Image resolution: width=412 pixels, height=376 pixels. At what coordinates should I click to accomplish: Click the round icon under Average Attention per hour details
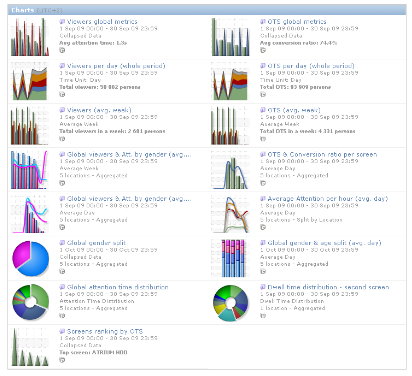(263, 227)
